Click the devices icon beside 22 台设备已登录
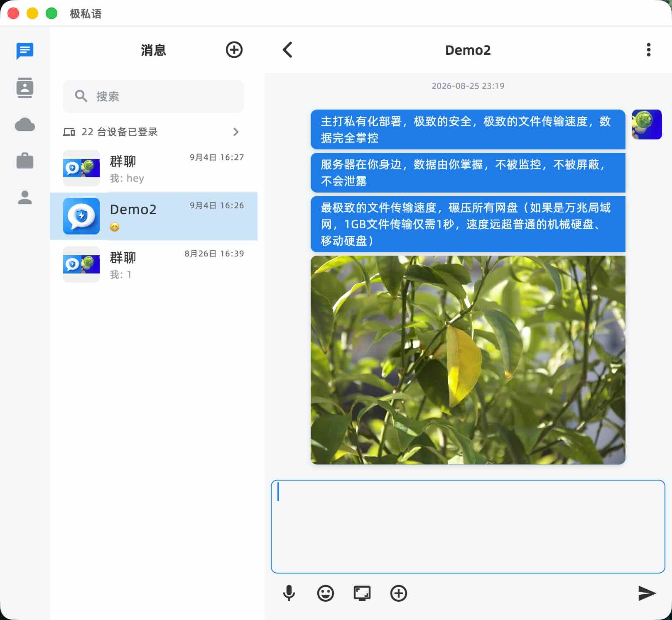672x620 pixels. click(x=69, y=132)
